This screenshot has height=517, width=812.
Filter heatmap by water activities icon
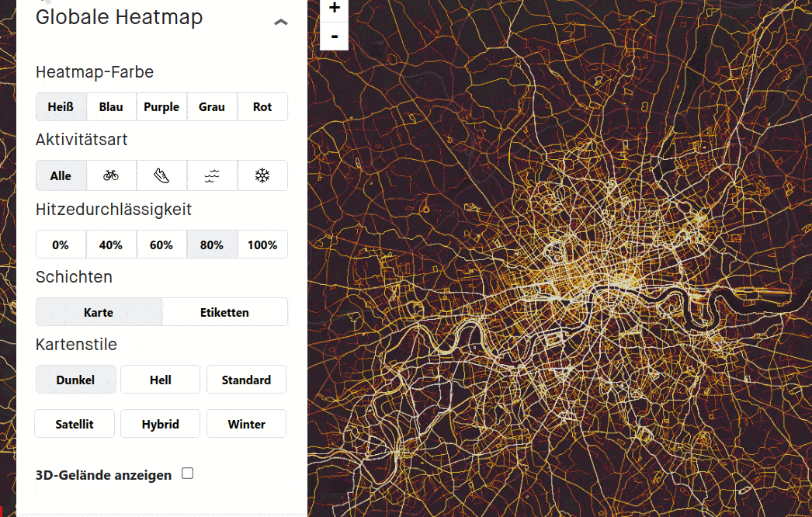[x=212, y=175]
